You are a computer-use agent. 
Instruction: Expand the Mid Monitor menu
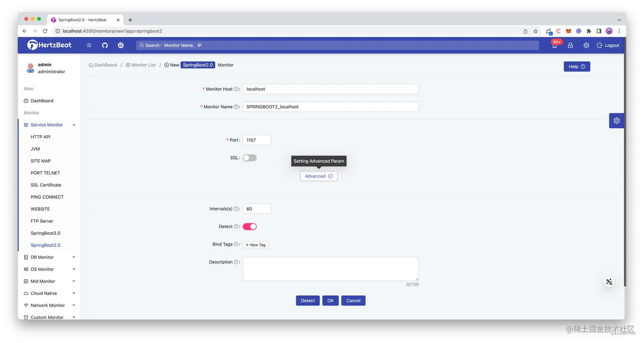click(x=49, y=281)
